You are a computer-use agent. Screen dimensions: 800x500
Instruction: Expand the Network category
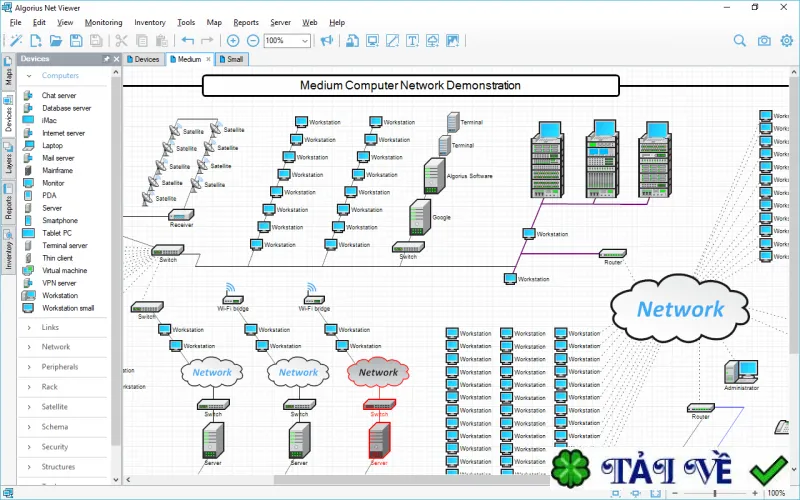pyautogui.click(x=29, y=347)
